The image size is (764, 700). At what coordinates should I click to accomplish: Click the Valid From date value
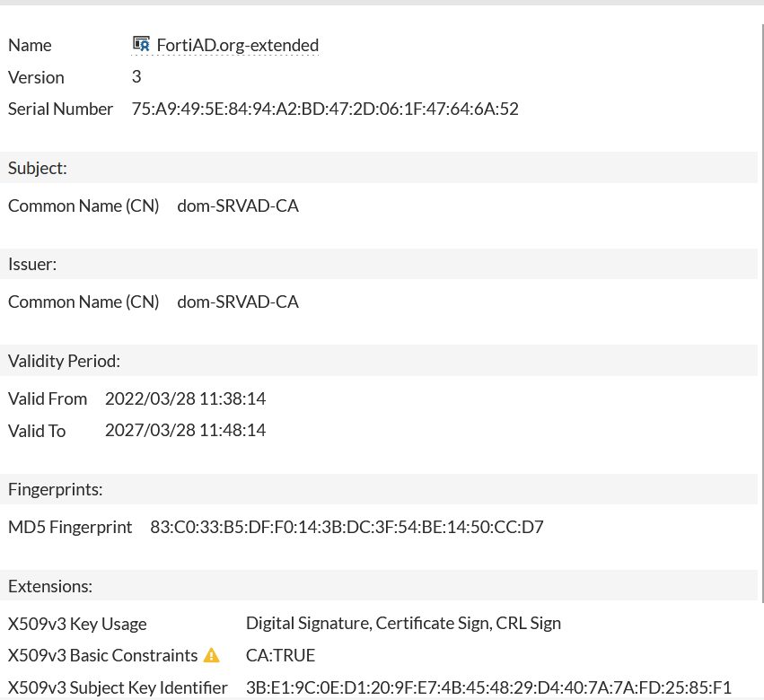[185, 398]
